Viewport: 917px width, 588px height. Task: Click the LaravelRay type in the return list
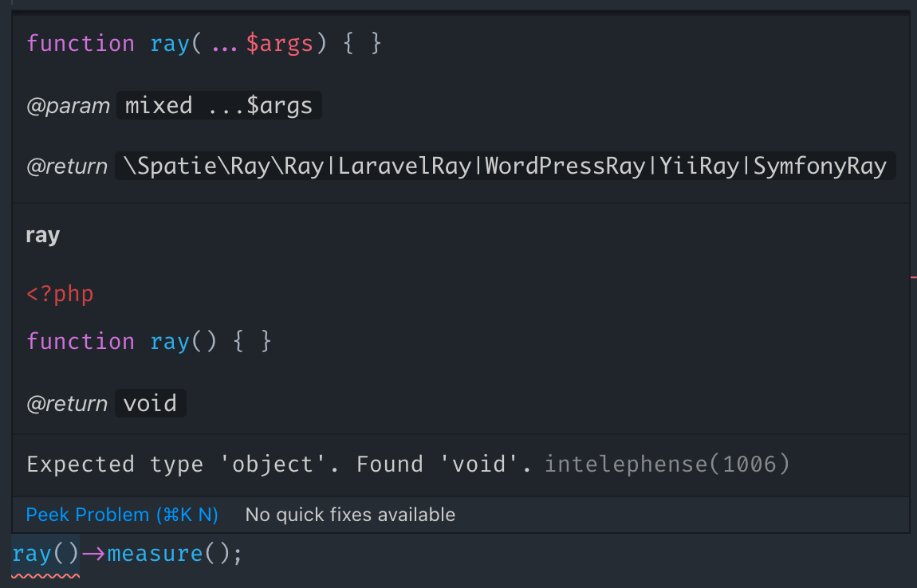(404, 166)
